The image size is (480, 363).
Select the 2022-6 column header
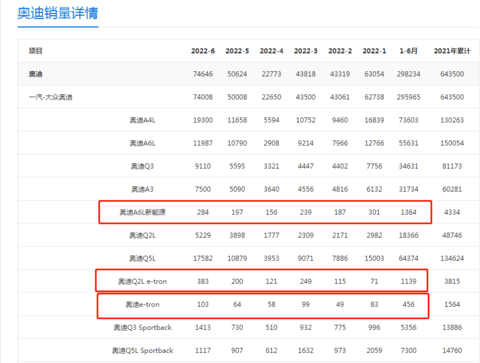point(203,51)
